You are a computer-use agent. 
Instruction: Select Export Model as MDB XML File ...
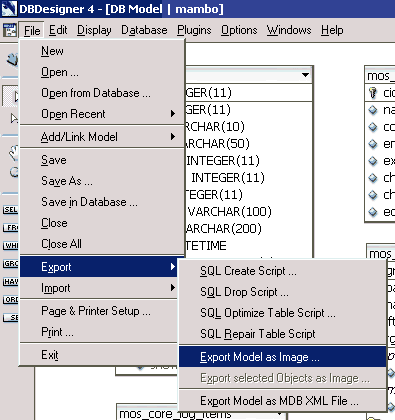tap(283, 401)
